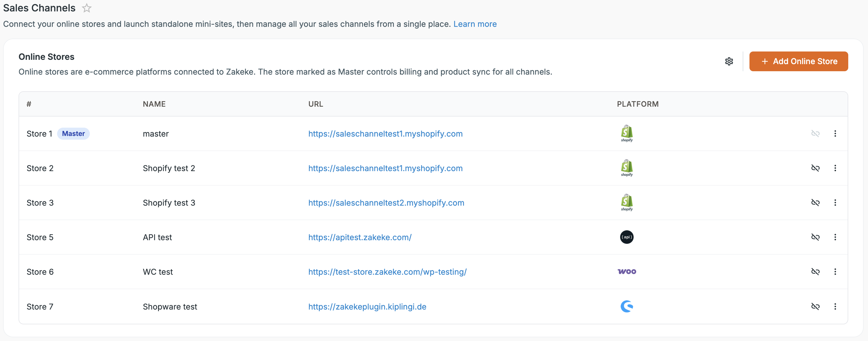
Task: Open more options menu for API test
Action: click(835, 237)
